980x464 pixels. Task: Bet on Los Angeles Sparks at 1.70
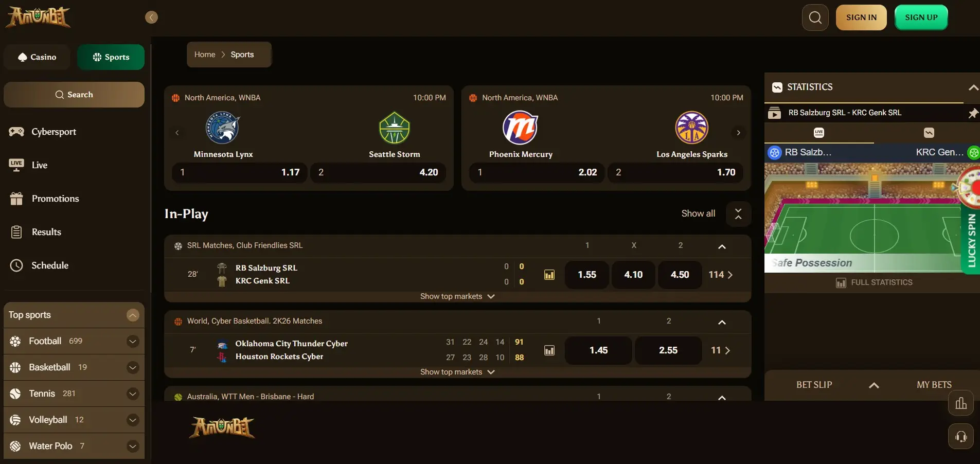pos(675,172)
